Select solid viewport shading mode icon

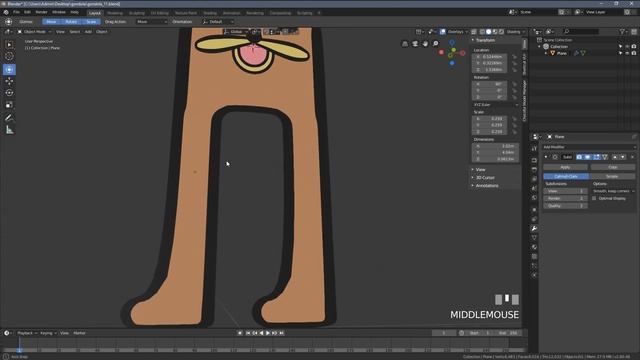tap(489, 31)
